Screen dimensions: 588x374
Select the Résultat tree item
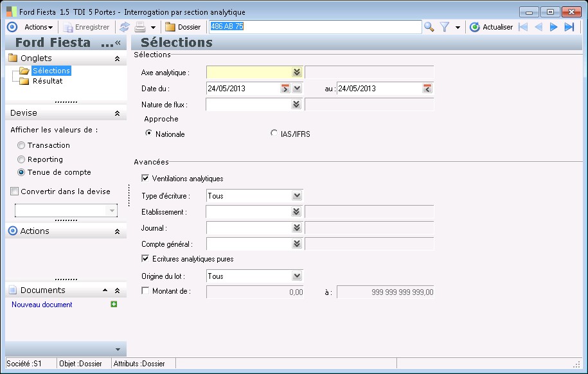(48, 81)
